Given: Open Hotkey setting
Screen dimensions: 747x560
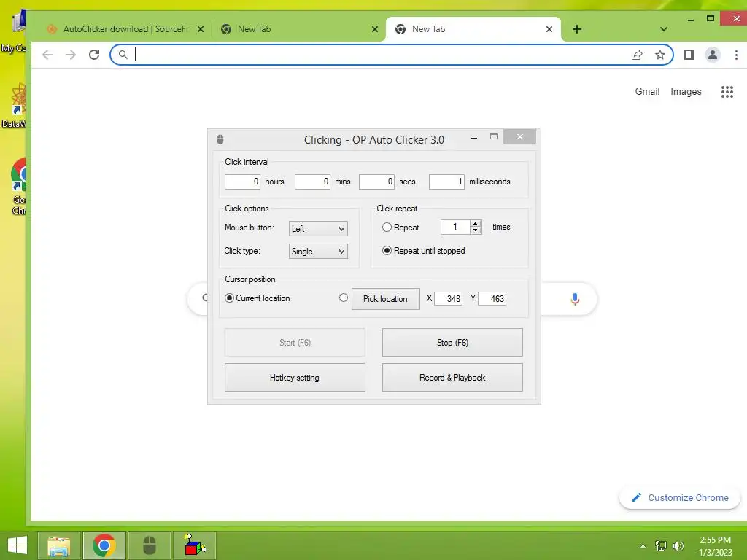Looking at the screenshot, I should pyautogui.click(x=295, y=378).
